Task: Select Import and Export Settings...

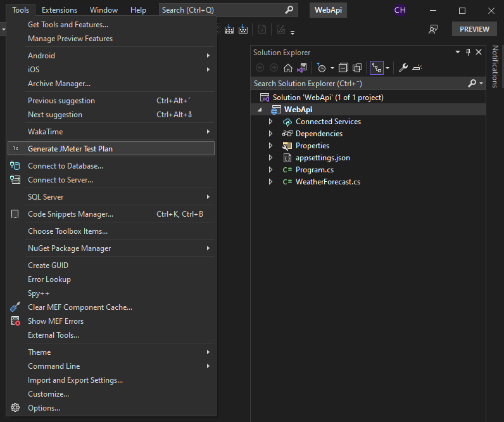Action: [x=111, y=380]
